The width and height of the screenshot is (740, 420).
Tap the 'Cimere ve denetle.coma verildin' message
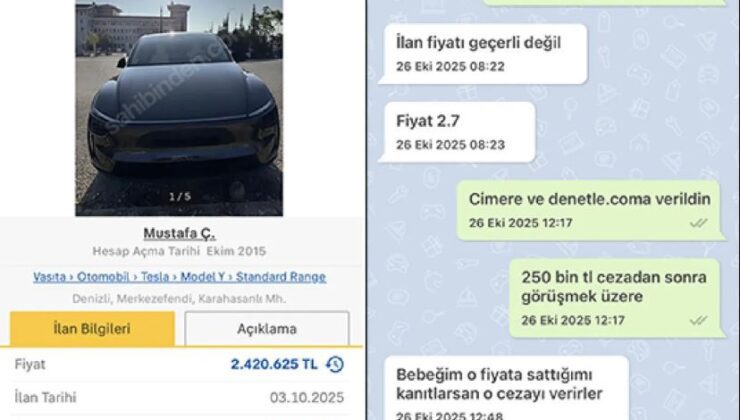(590, 210)
